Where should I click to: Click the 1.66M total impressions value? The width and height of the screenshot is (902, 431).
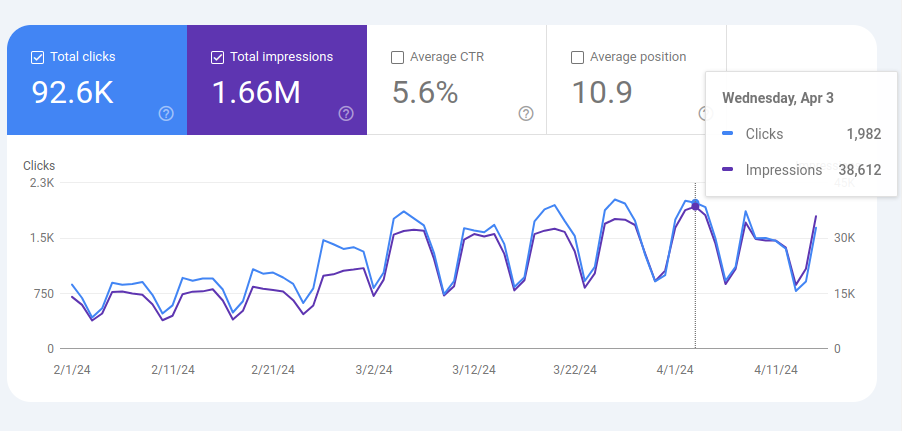pos(256,93)
